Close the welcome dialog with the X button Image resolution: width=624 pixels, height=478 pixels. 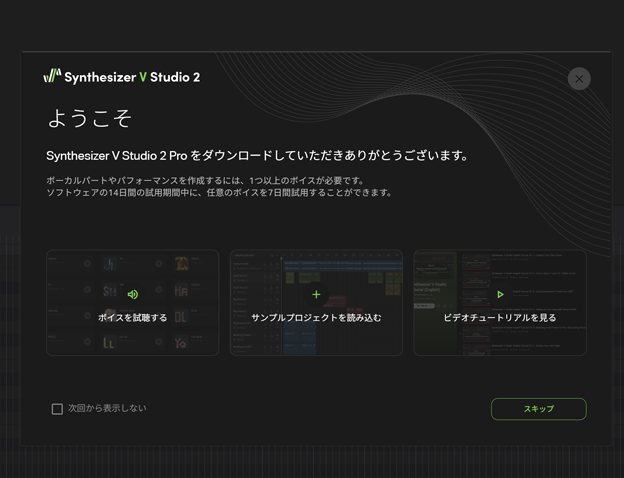pos(579,79)
